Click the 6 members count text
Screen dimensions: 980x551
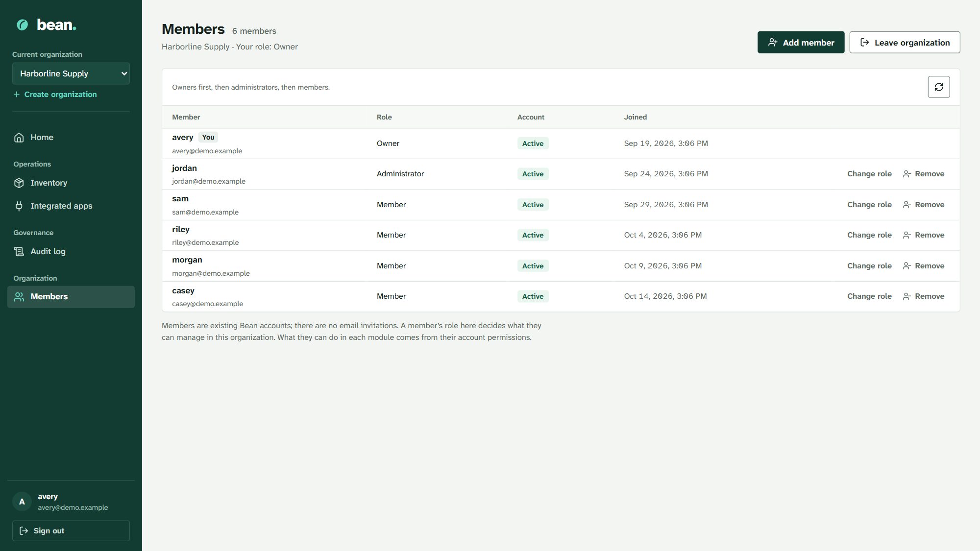(254, 31)
